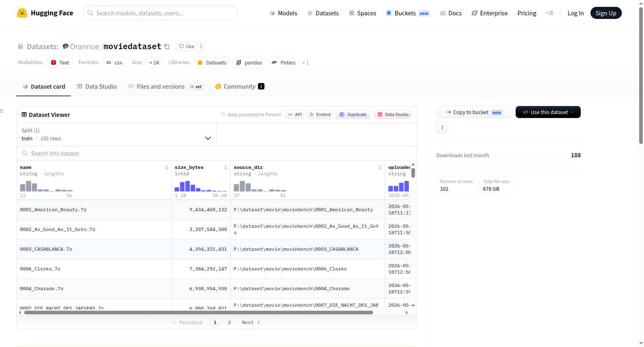Open the Use this dataset dropdown
The width and height of the screenshot is (644, 347).
tap(548, 112)
